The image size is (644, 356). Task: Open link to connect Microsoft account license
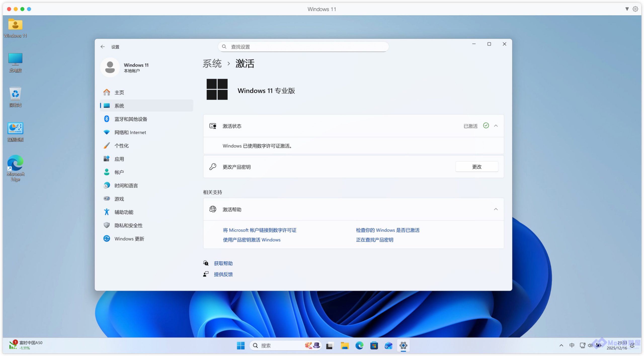[x=259, y=230]
